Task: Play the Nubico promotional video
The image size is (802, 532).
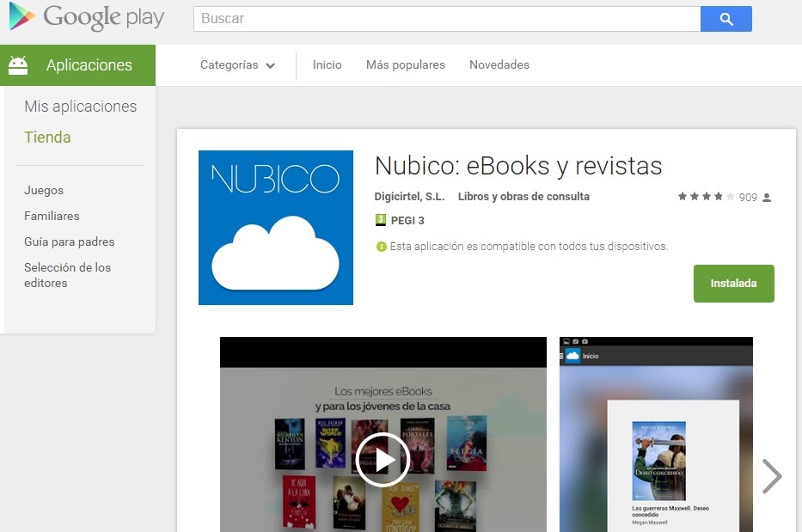Action: coord(382,459)
